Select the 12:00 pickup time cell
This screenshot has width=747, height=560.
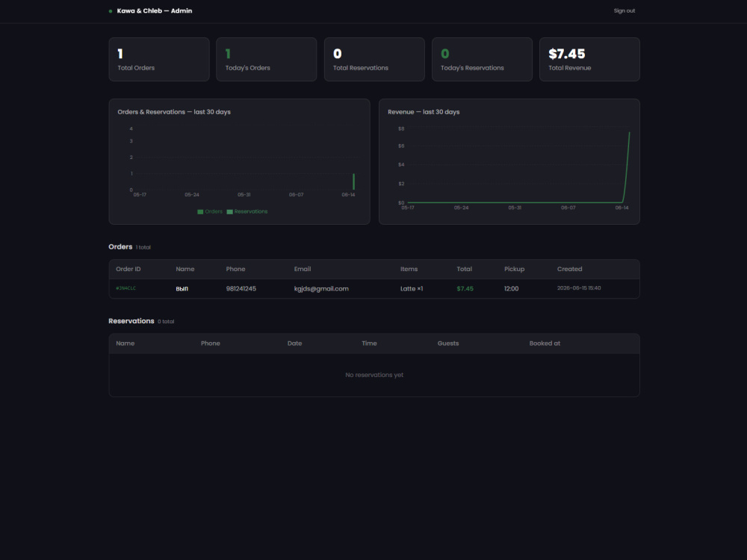point(511,288)
